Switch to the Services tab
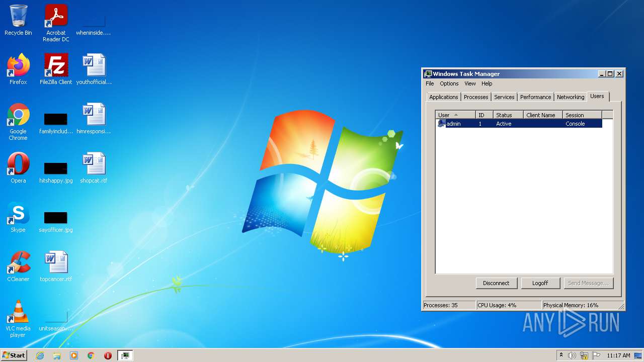644x362 pixels. point(504,97)
